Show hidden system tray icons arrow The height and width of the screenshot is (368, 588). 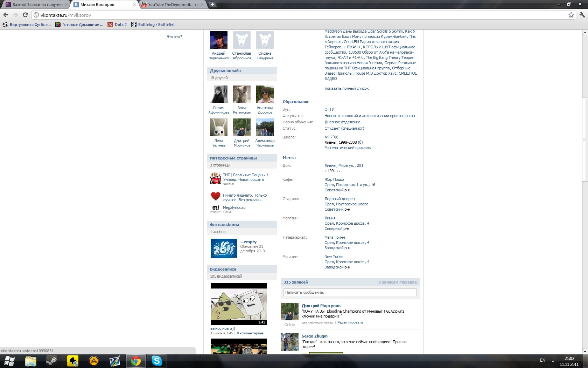(553, 361)
